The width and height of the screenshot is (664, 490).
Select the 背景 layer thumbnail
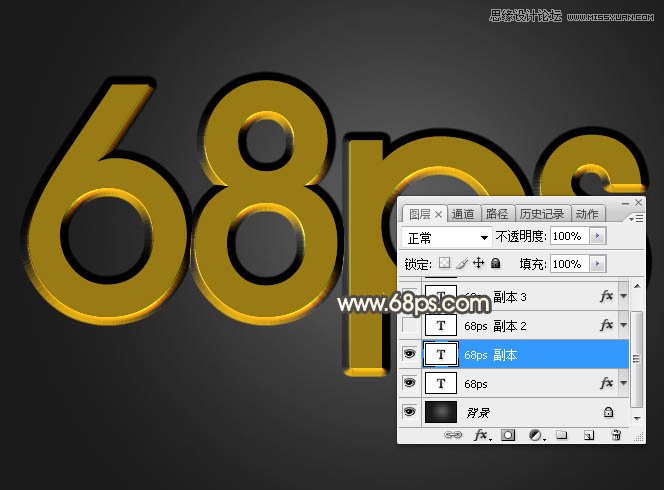[x=441, y=412]
